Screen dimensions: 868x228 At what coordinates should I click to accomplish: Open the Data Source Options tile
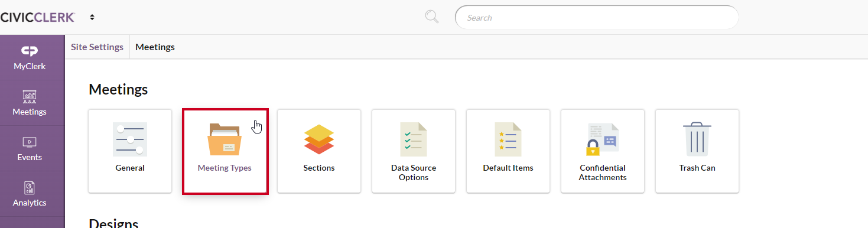414,151
